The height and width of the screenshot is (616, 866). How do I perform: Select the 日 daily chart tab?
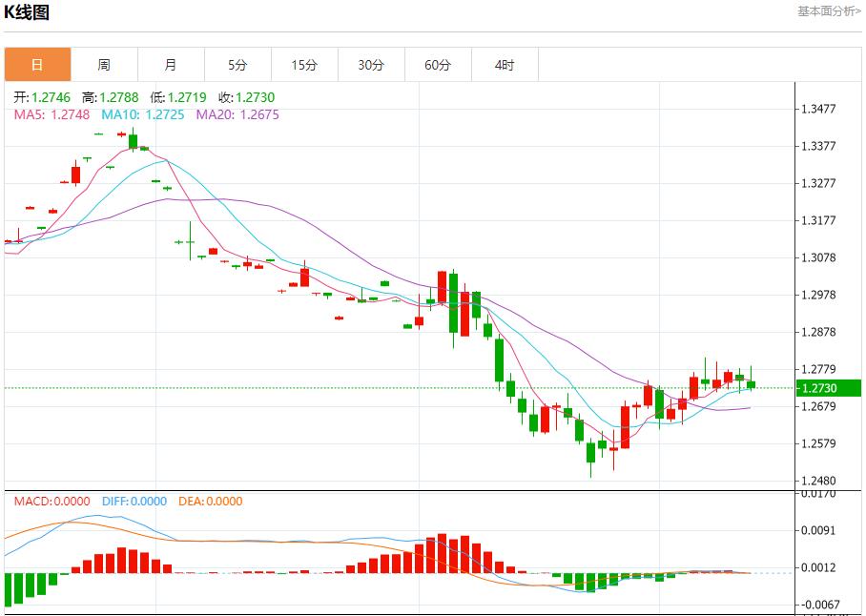(37, 65)
